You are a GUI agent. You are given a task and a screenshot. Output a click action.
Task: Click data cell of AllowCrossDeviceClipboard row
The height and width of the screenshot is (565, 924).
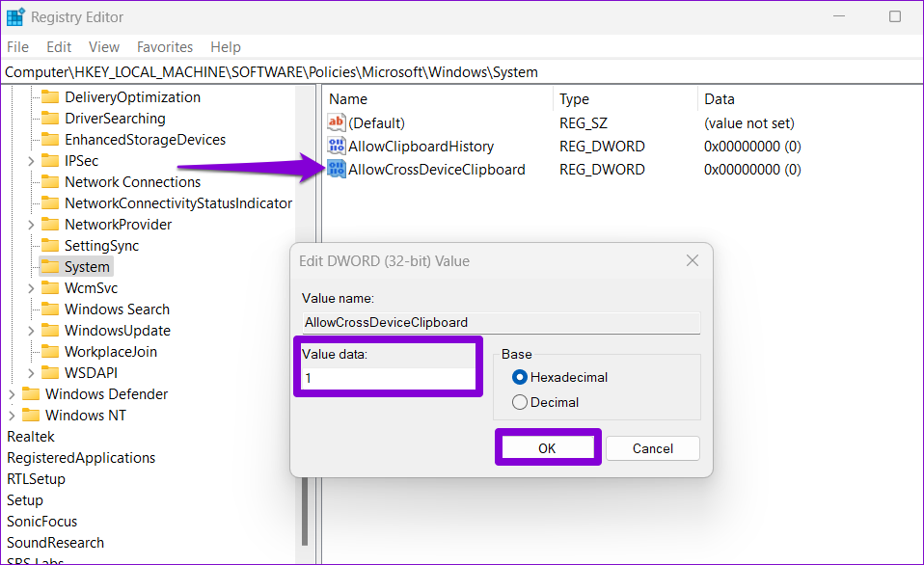click(752, 170)
